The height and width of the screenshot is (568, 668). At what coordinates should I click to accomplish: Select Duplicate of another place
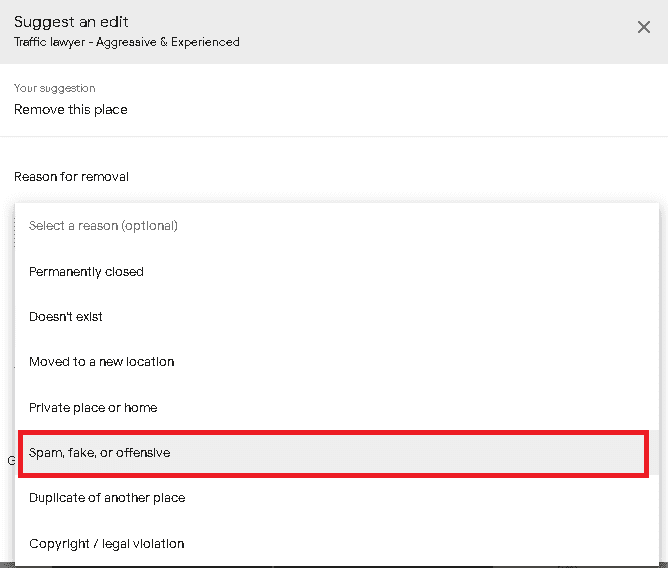[107, 498]
